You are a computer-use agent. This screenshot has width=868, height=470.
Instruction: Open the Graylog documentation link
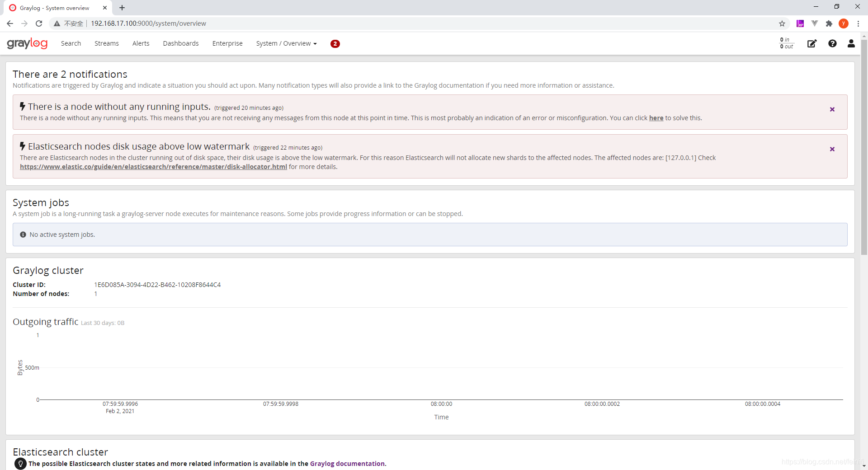[x=348, y=464]
